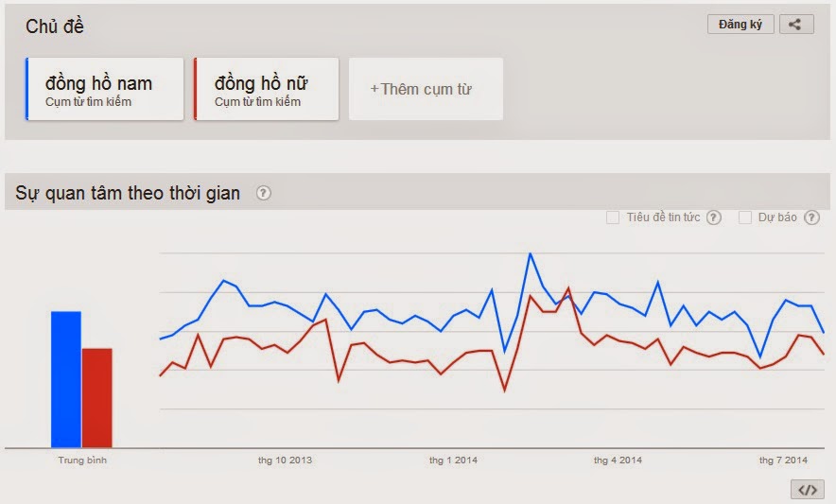Click the share icon button
Screen dimensions: 836x504
click(x=796, y=25)
